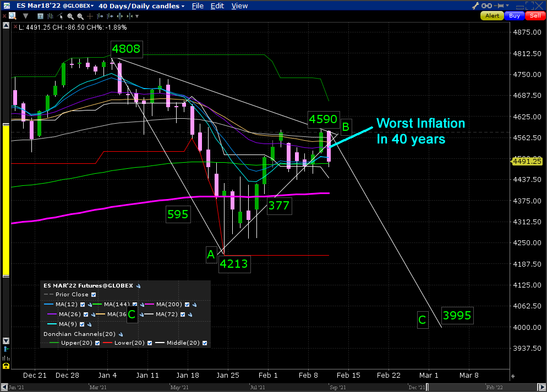Click the Sell button
The image size is (547, 392).
click(535, 16)
